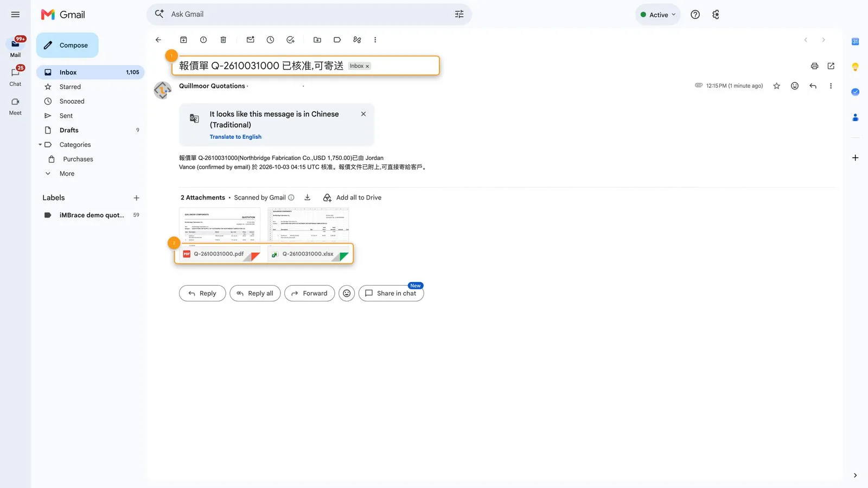This screenshot has height=488, width=868.
Task: Open Gmail settings gear
Action: click(716, 15)
